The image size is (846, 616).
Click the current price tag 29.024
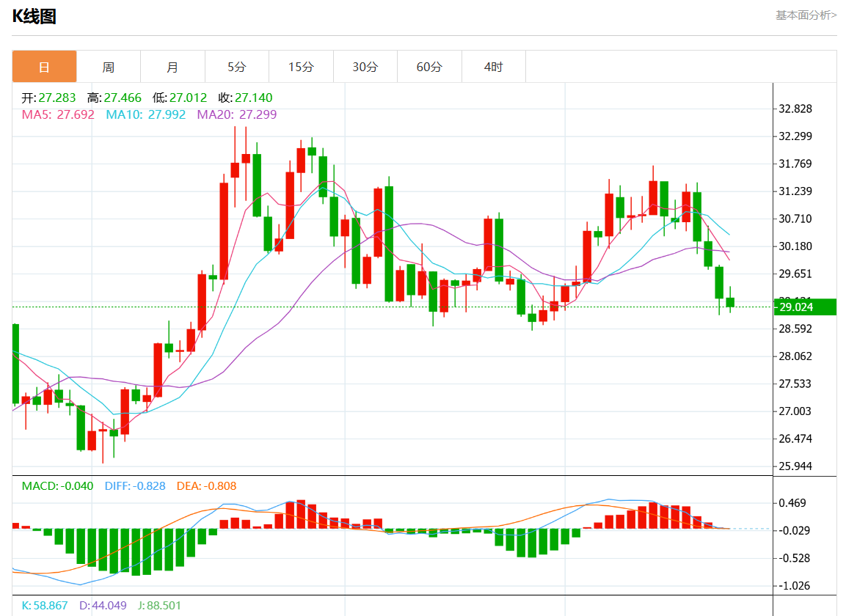click(x=804, y=307)
